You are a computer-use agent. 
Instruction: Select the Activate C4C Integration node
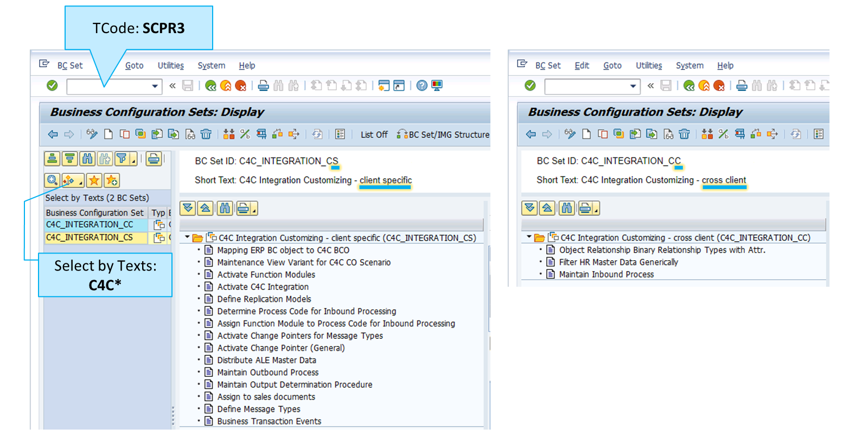tap(263, 287)
